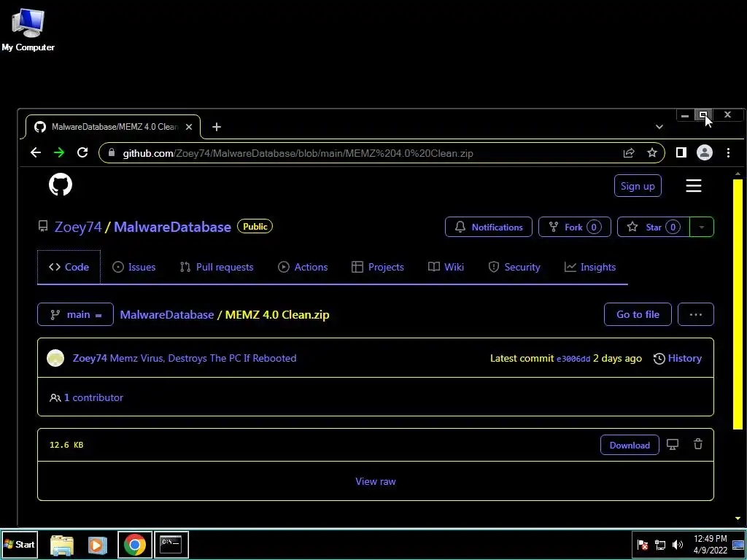Go to the Actions tab

tap(303, 267)
